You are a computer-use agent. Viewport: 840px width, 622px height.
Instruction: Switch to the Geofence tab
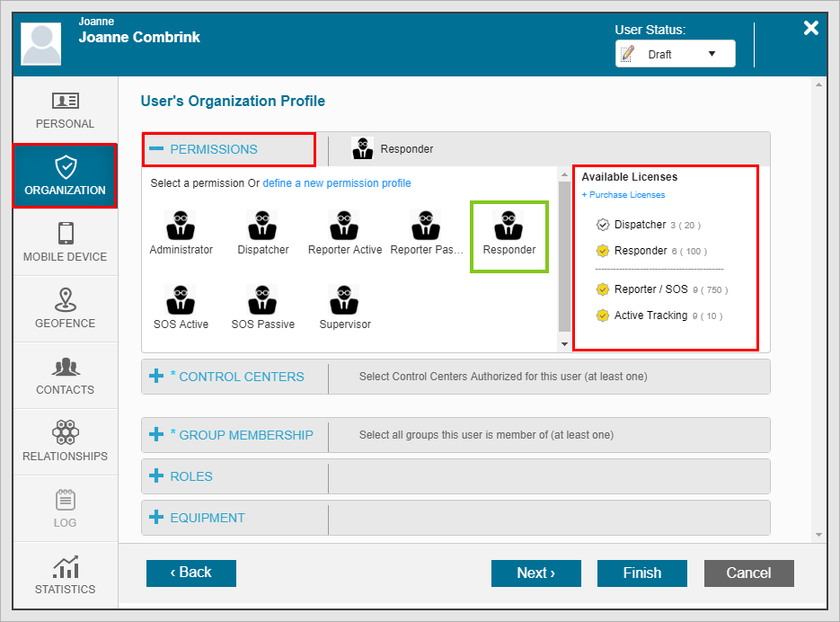[65, 309]
